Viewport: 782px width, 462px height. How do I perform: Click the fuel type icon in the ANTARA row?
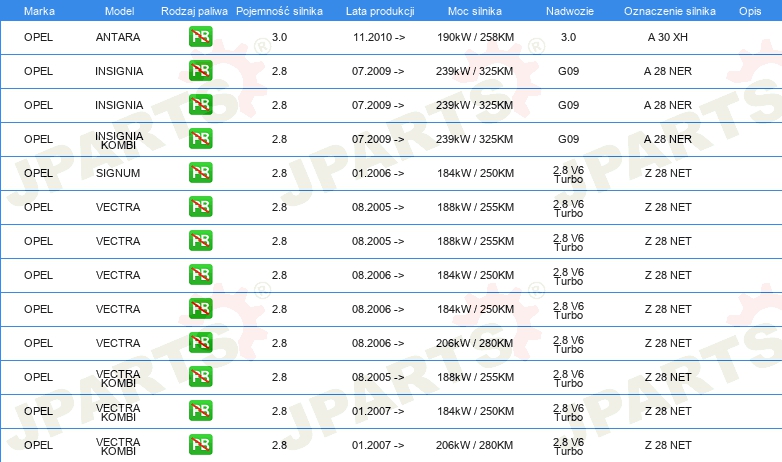click(x=200, y=37)
